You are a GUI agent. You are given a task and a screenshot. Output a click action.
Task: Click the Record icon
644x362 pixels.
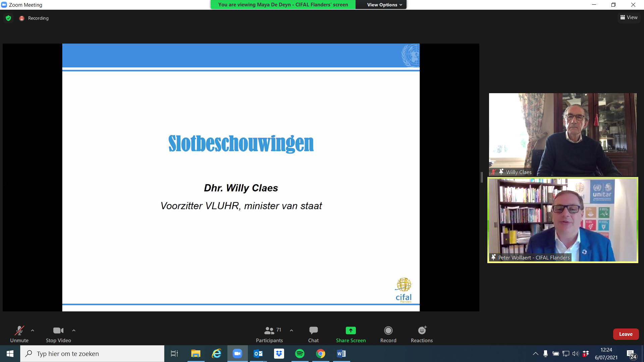[388, 331]
